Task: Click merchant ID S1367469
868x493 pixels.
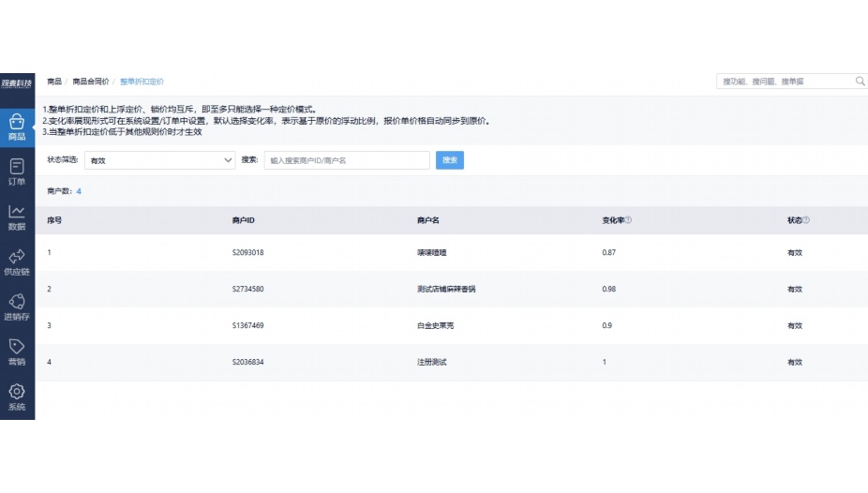Action: pyautogui.click(x=248, y=325)
